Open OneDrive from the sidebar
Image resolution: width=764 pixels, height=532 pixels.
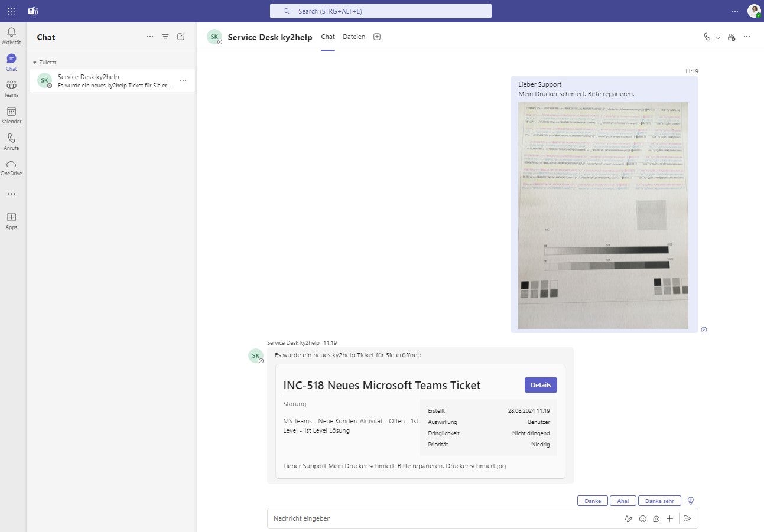point(11,167)
